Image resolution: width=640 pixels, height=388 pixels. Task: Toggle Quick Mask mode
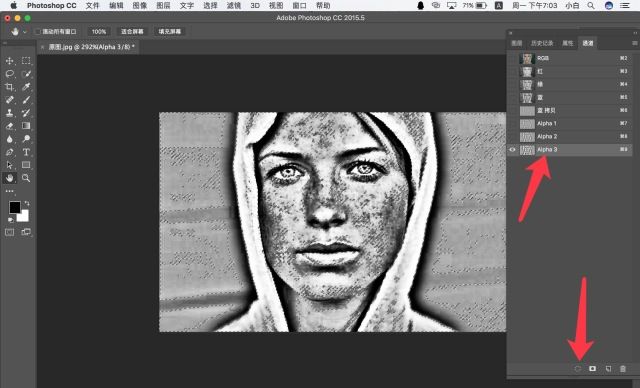[9, 232]
